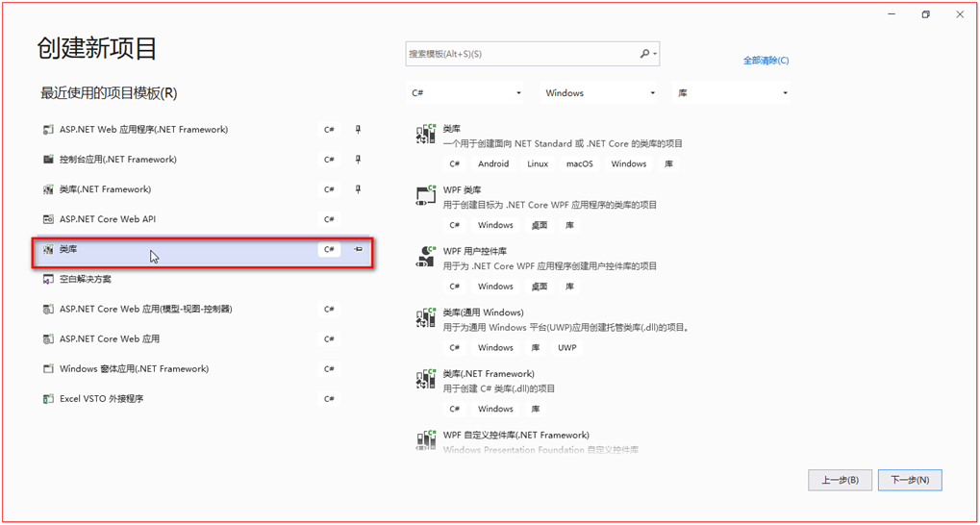The height and width of the screenshot is (525, 980).
Task: Select WPF 用户控件库 template title
Action: (x=475, y=251)
